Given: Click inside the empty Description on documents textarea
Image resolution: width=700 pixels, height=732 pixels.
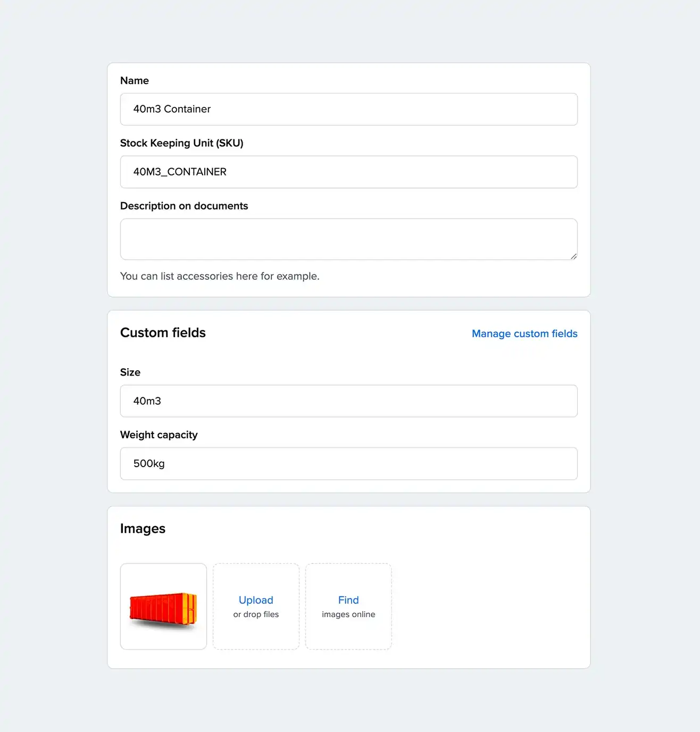Looking at the screenshot, I should 348,239.
